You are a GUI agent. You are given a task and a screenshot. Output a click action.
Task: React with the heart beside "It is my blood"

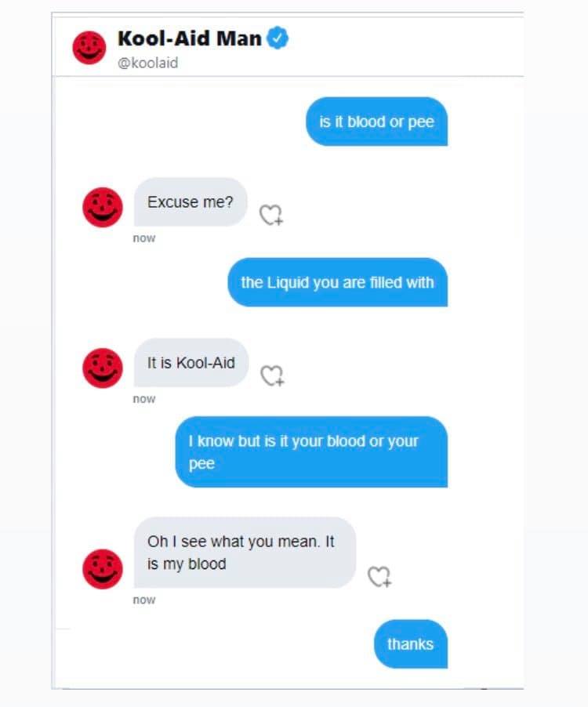click(379, 577)
